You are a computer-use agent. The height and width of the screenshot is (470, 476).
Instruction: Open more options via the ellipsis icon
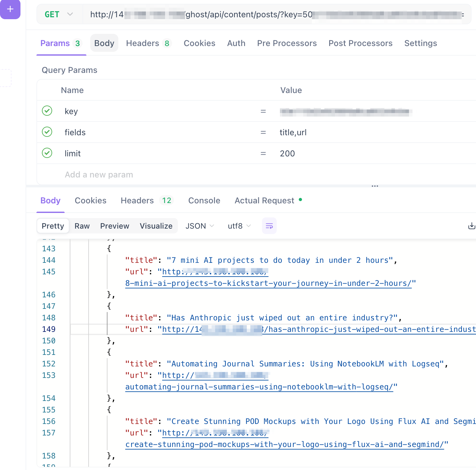(375, 186)
